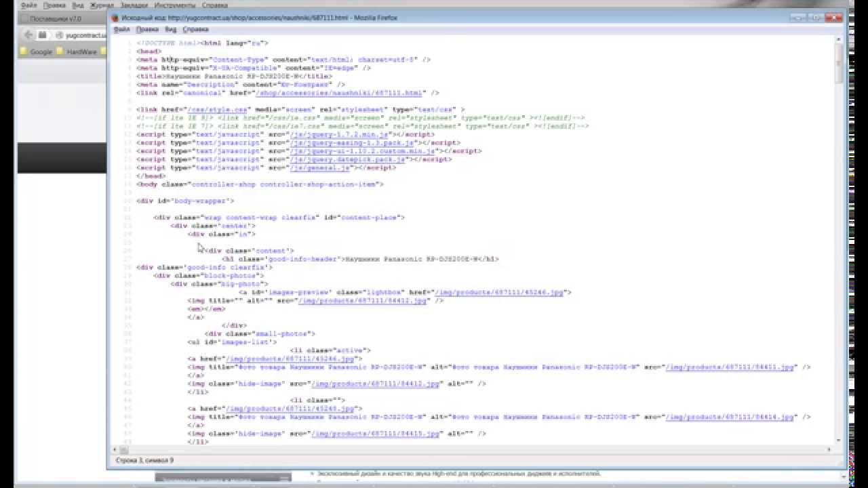Click the site identity icon before yugcontract.ua

[59, 35]
